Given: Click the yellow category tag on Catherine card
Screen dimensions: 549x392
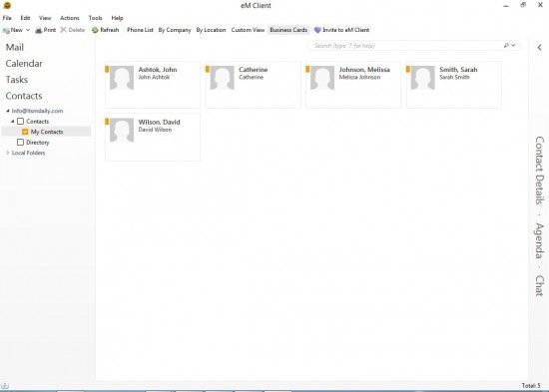Looking at the screenshot, I should click(208, 69).
